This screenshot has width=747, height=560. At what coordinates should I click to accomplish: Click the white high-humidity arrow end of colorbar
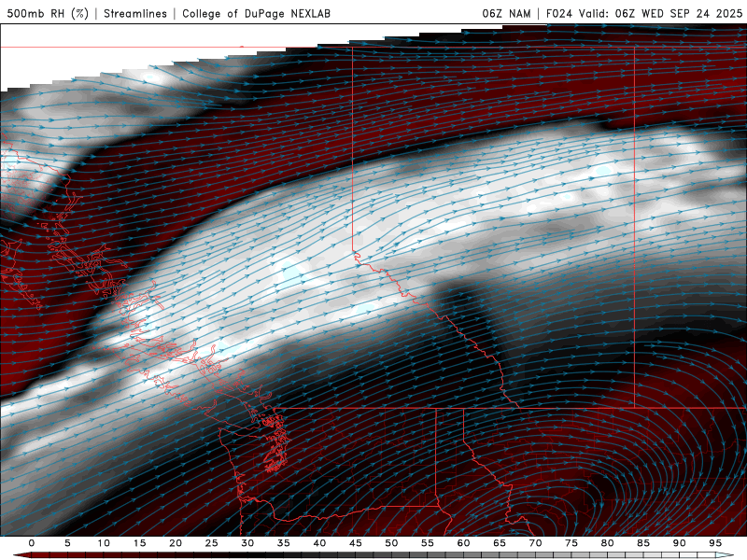[725, 555]
